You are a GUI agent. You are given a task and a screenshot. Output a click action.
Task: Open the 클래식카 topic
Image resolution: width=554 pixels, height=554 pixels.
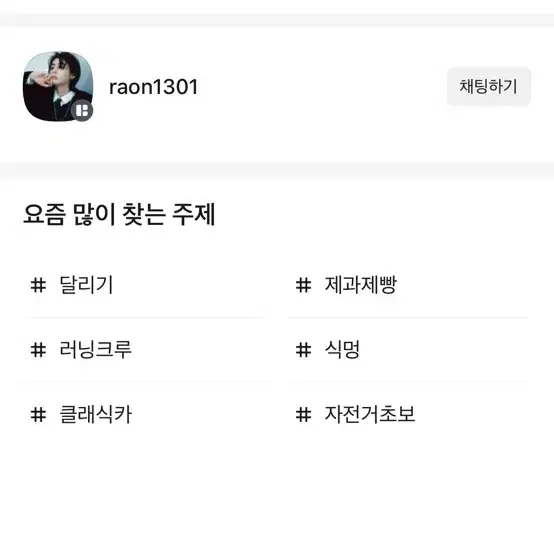pos(95,414)
